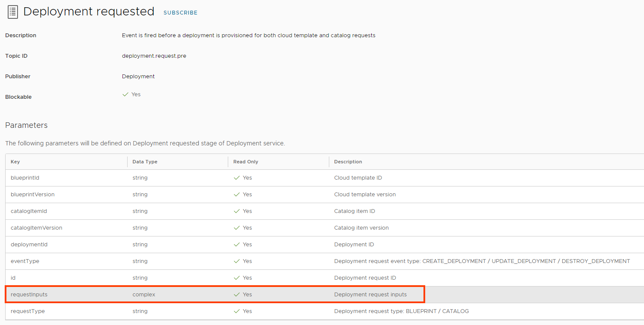Click the event topic document icon beside the title
Screen dimensions: 644x325
(12, 12)
